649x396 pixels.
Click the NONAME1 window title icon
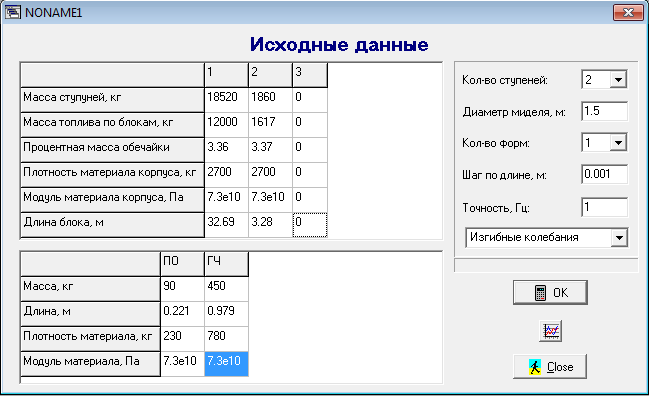[12, 12]
